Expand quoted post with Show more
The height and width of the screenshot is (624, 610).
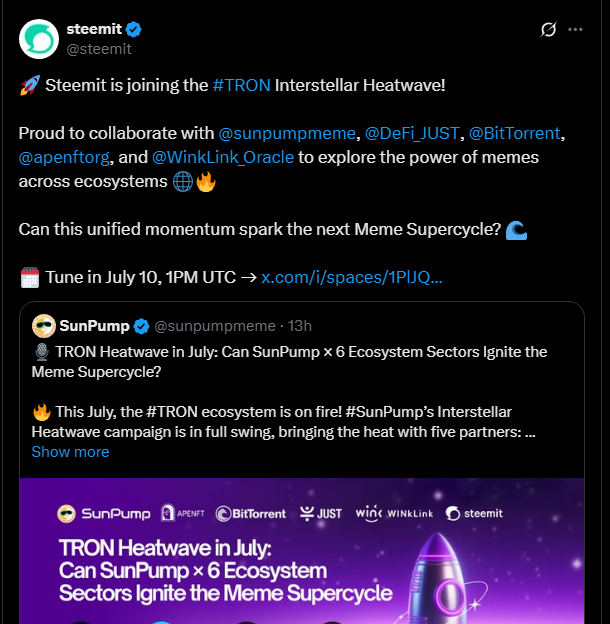click(70, 452)
